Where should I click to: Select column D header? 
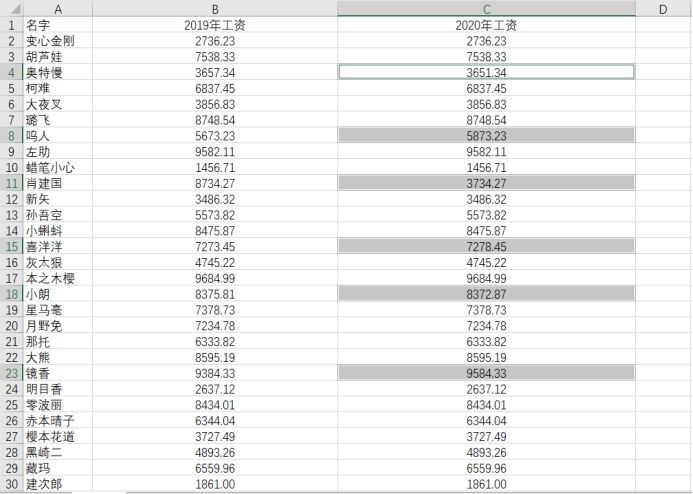point(663,8)
